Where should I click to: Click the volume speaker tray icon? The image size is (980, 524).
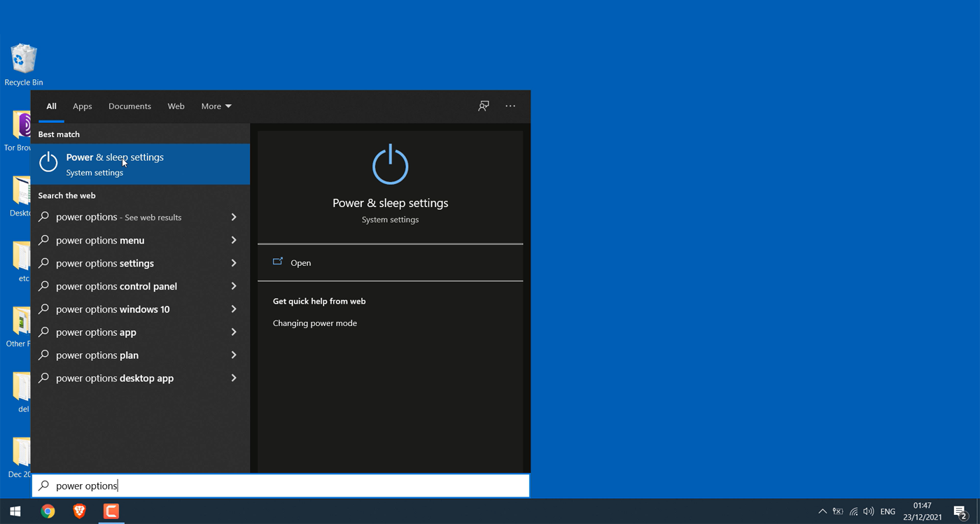869,512
